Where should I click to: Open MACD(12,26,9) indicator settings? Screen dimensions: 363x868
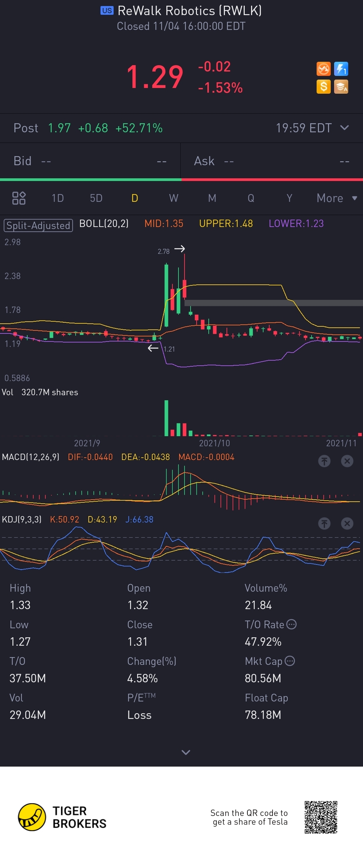31,457
